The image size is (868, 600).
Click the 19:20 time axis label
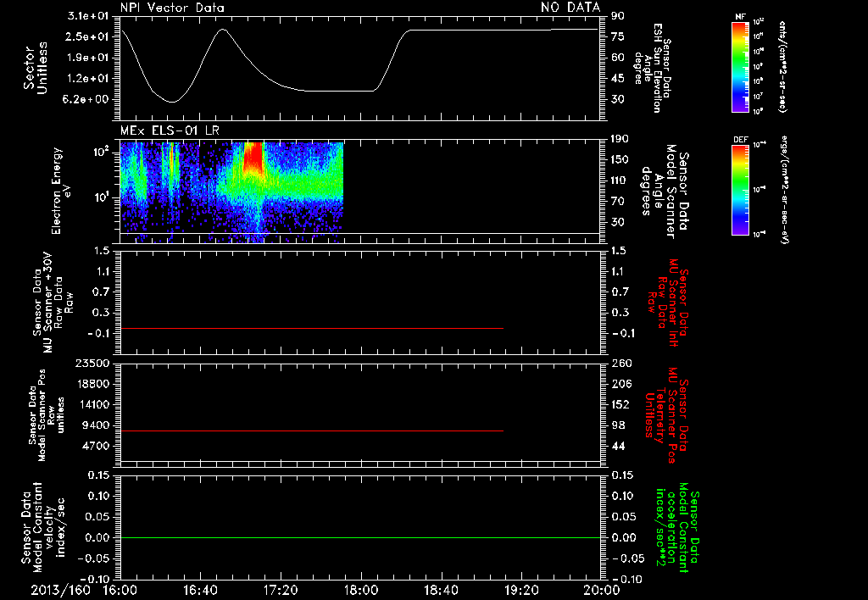point(521,590)
